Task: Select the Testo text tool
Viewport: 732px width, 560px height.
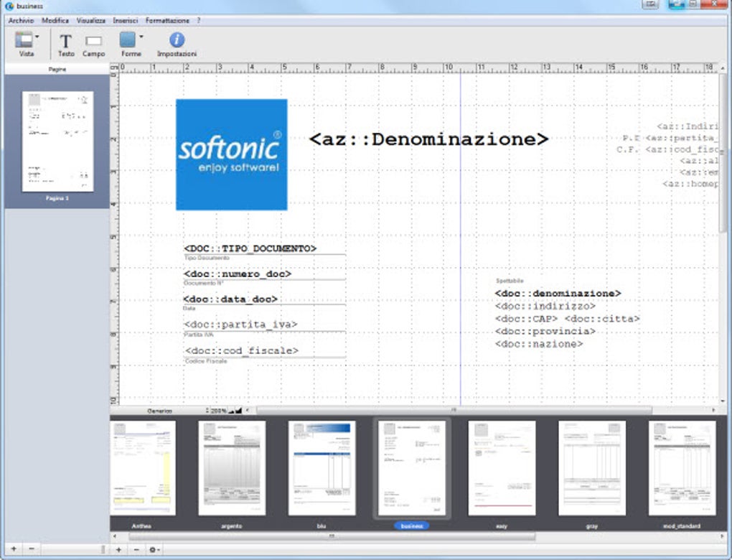Action: point(65,42)
